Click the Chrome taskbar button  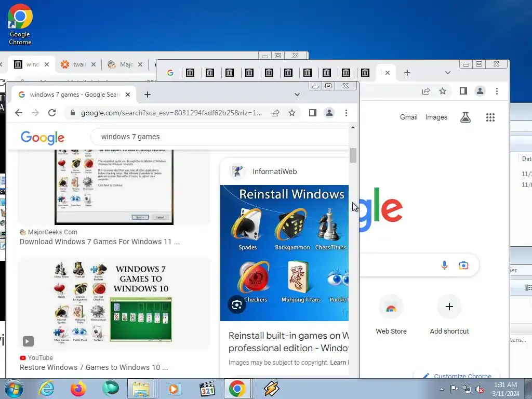pyautogui.click(x=237, y=389)
